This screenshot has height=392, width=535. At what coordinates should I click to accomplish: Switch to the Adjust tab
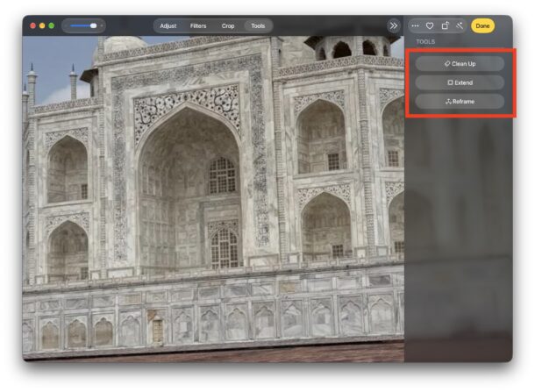[168, 26]
